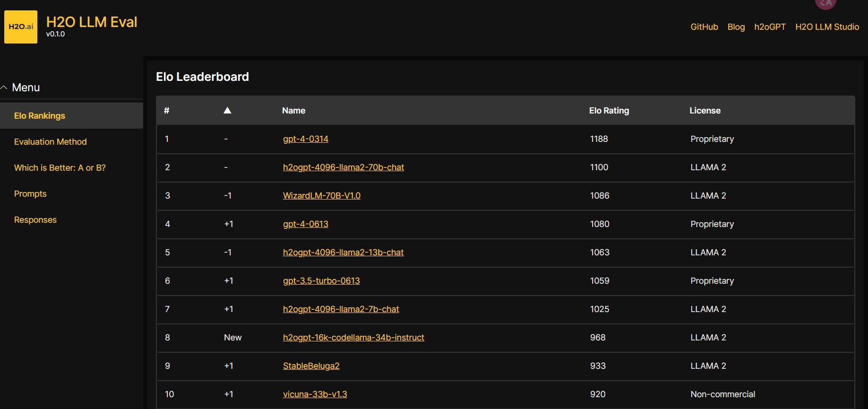This screenshot has height=409, width=868.
Task: Click Proprietary license for gpt-4-0314
Action: pos(712,139)
